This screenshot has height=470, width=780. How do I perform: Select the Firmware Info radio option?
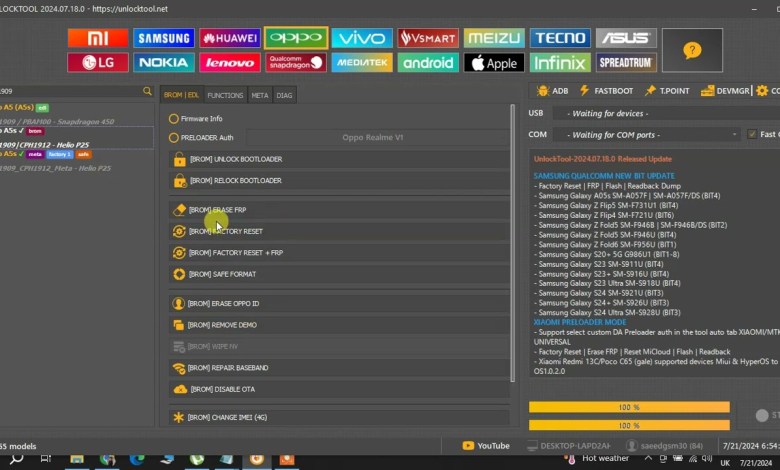pos(174,118)
